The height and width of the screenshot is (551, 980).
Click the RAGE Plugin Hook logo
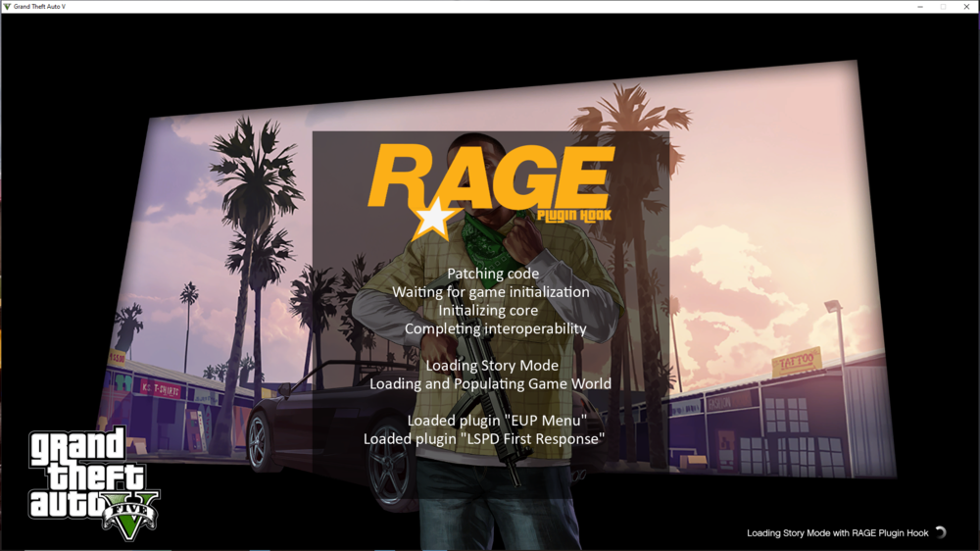pos(491,192)
